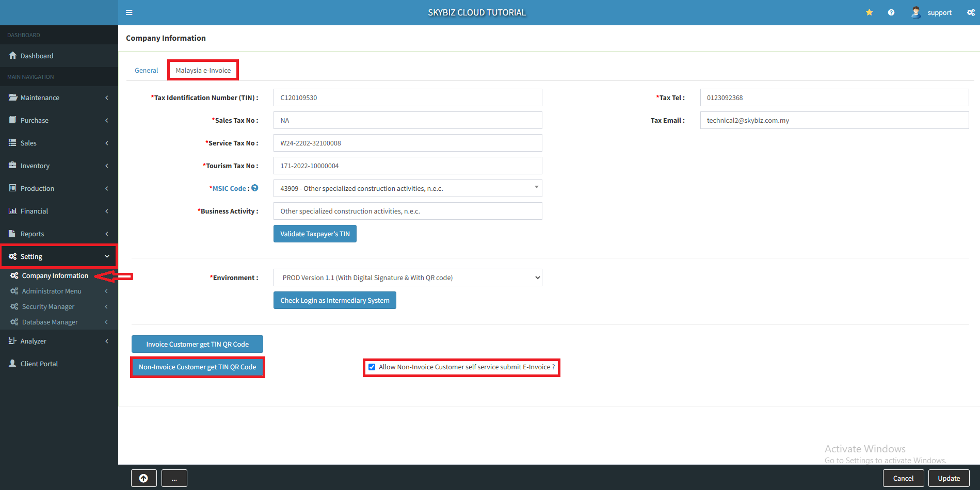Go to Dashboard home icon
This screenshot has width=980, height=490.
pyautogui.click(x=13, y=56)
